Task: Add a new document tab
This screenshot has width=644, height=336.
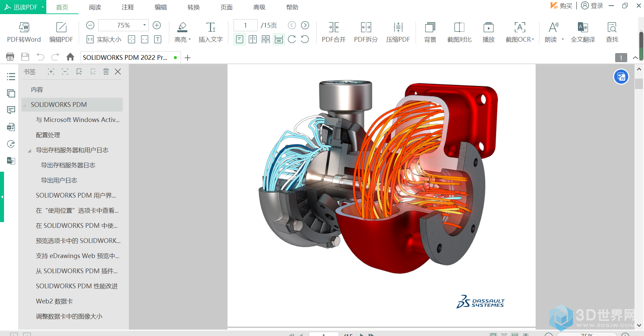Action: pos(188,58)
